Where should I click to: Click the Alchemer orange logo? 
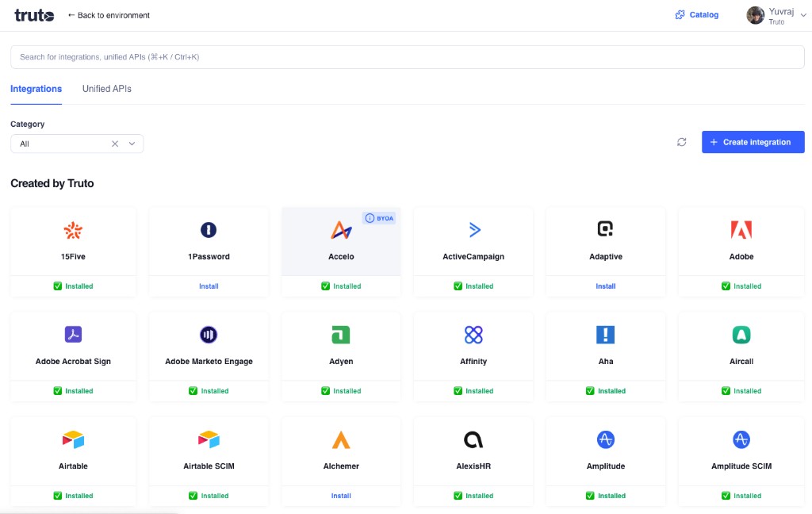click(341, 440)
